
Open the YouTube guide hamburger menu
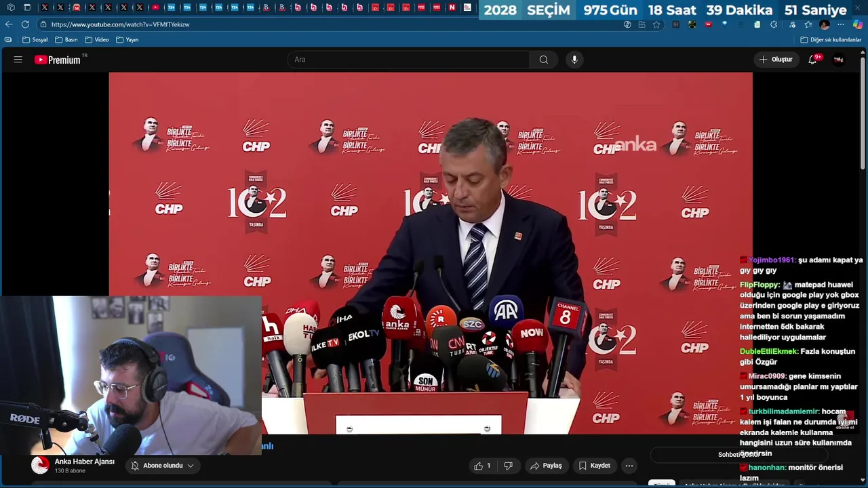pyautogui.click(x=18, y=60)
